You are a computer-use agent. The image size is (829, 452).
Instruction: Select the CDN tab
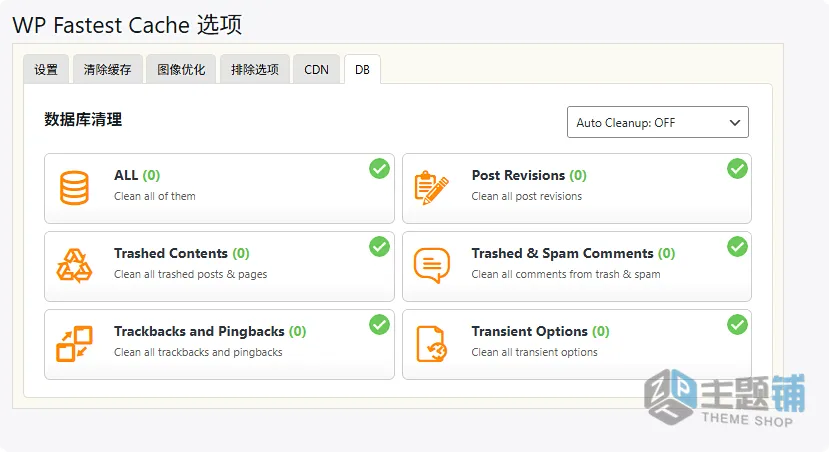316,69
